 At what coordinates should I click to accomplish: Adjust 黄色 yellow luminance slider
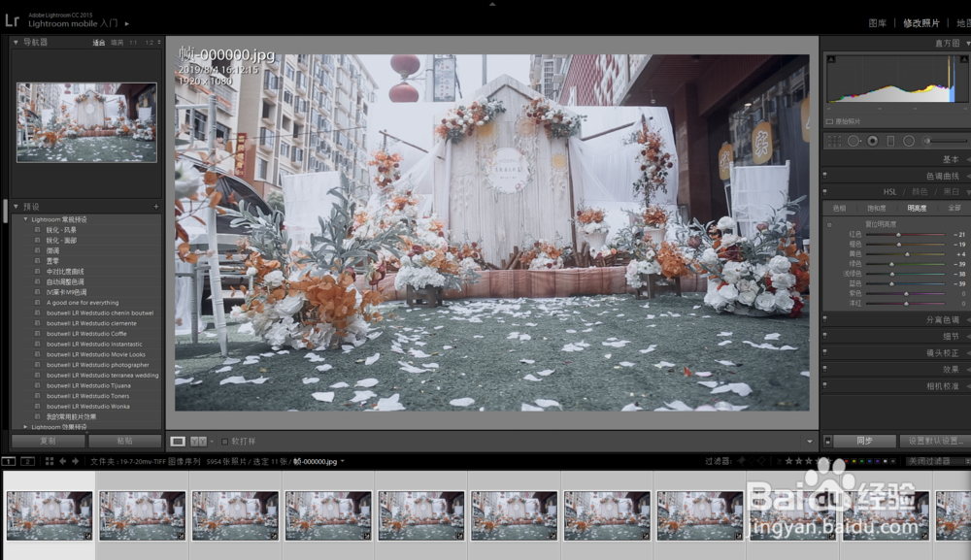(905, 254)
